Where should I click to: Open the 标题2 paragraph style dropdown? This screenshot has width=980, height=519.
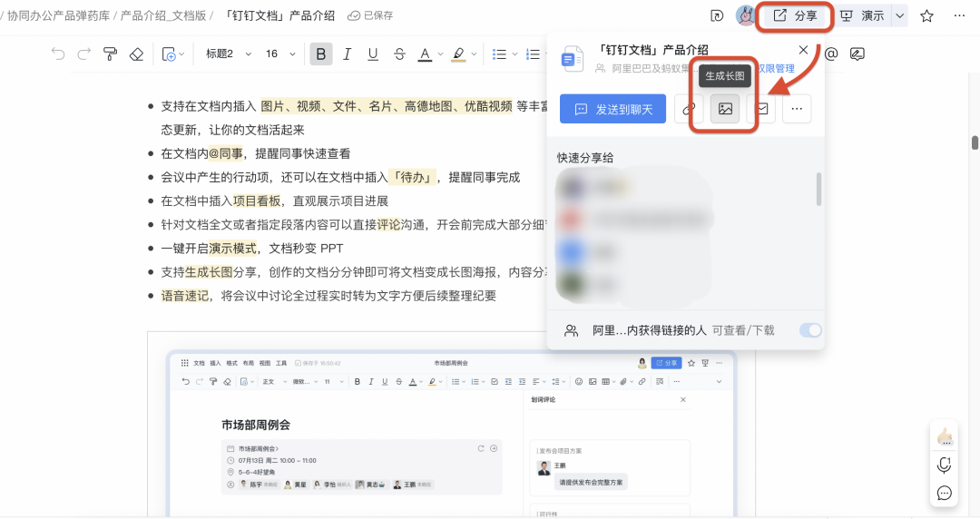click(x=229, y=54)
